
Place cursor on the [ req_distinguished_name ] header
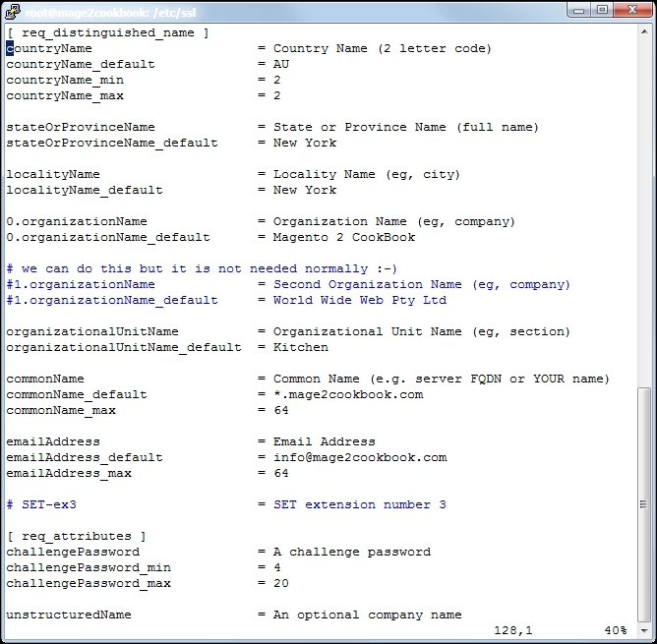tap(107, 32)
